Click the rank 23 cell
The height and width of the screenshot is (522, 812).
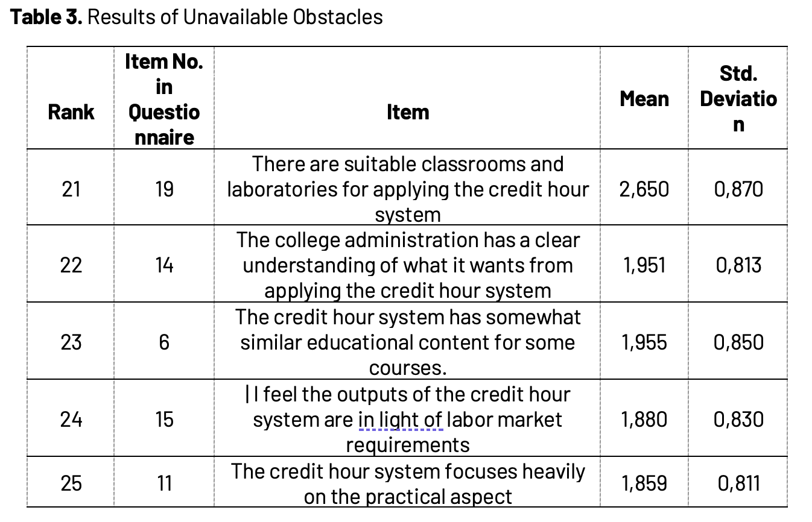tap(71, 342)
